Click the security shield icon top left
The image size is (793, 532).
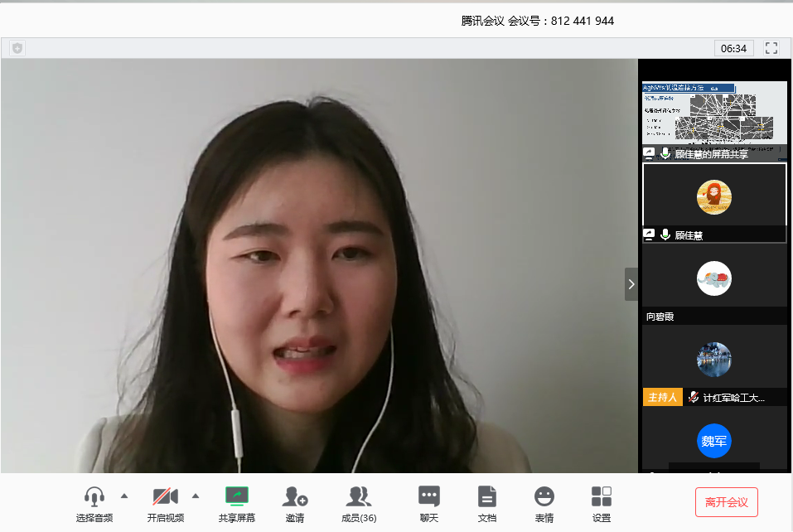tap(16, 47)
